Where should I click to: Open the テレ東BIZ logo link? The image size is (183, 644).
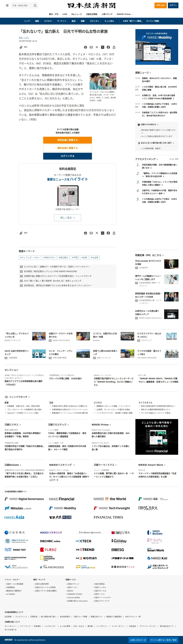click(x=48, y=550)
